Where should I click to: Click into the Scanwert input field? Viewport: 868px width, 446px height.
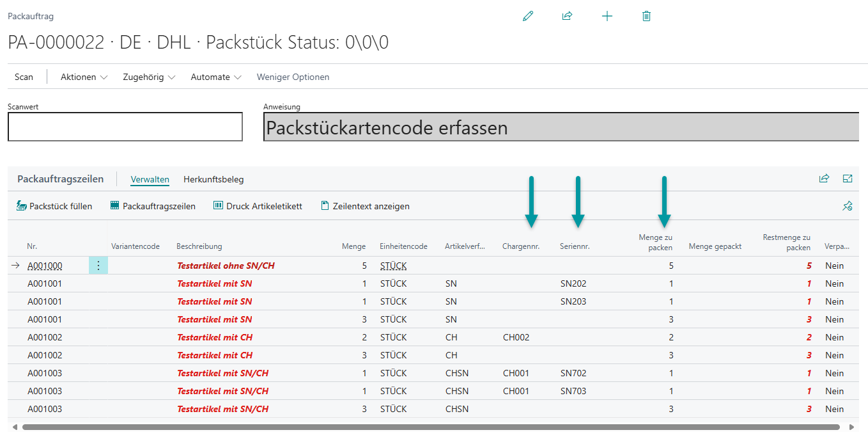point(125,127)
